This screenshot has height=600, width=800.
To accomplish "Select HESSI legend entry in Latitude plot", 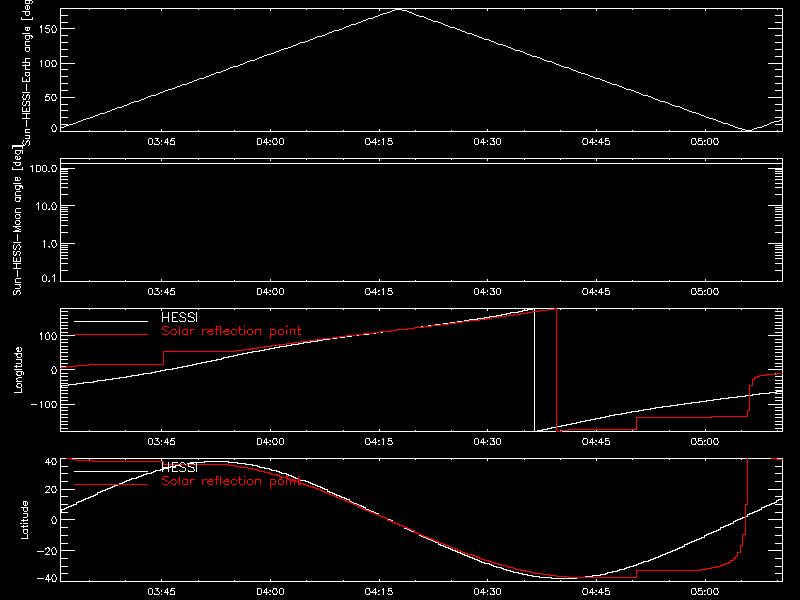I will (179, 467).
